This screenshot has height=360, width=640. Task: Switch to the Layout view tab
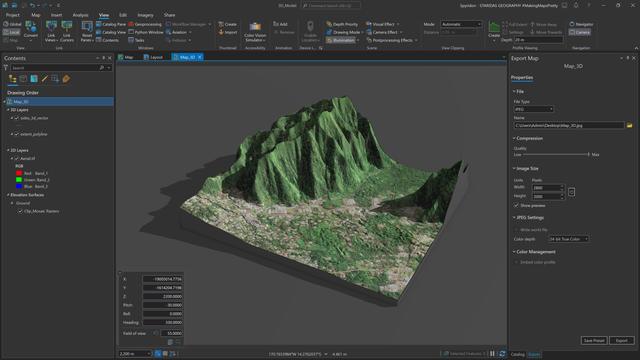(153, 58)
